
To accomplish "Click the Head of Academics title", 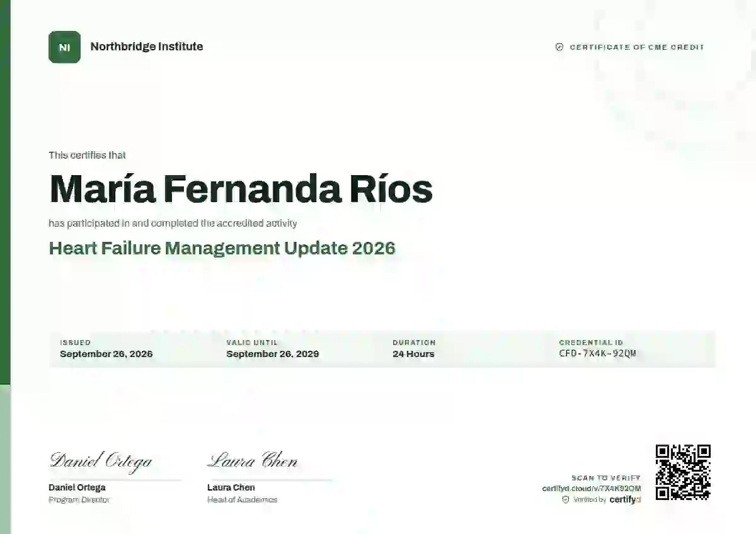I will 243,500.
